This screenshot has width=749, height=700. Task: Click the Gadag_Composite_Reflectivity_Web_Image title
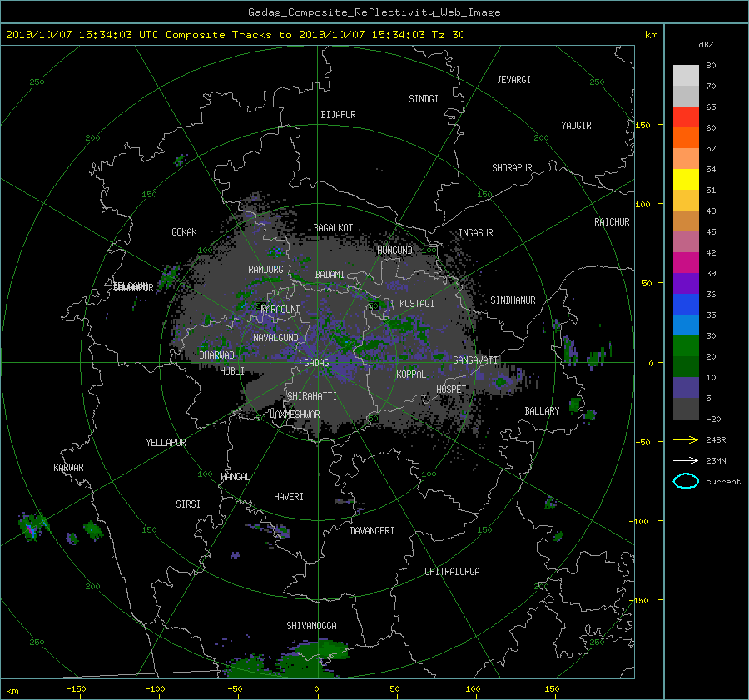click(x=374, y=12)
